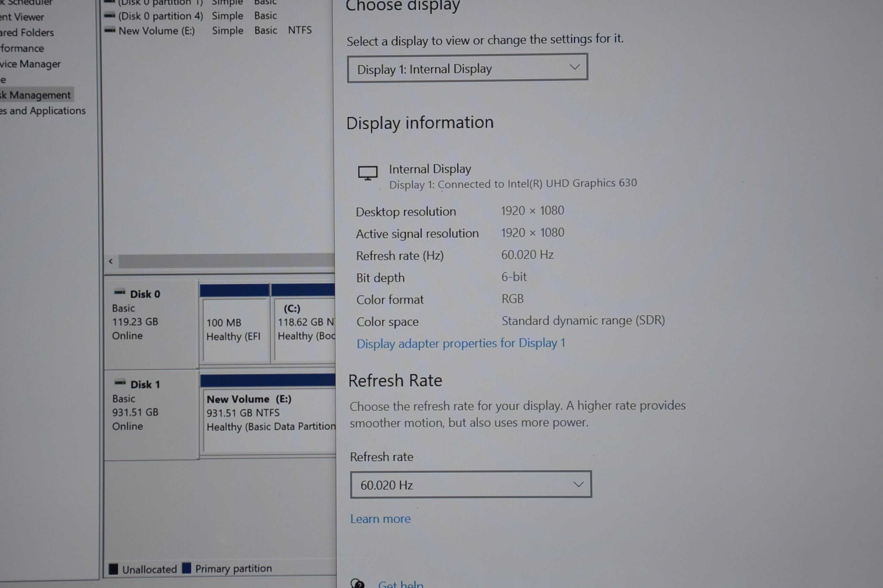Open Event Viewer in the tree
This screenshot has height=588, width=883.
tap(22, 17)
